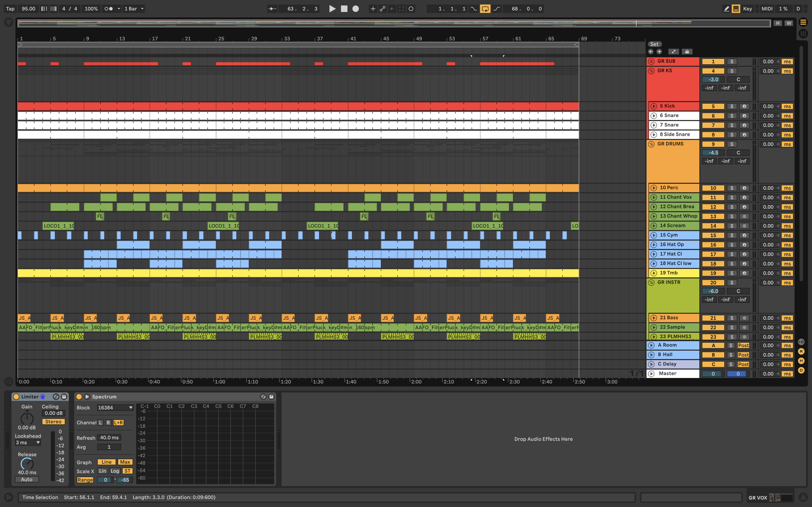Open Block size dropdown showing 16384

coord(115,408)
